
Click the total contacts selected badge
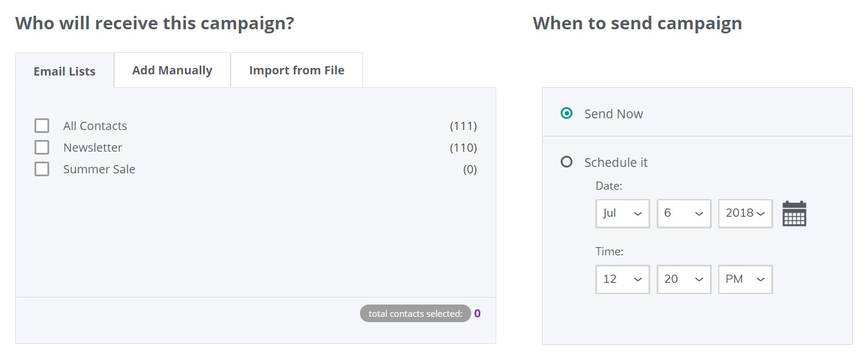click(x=415, y=314)
